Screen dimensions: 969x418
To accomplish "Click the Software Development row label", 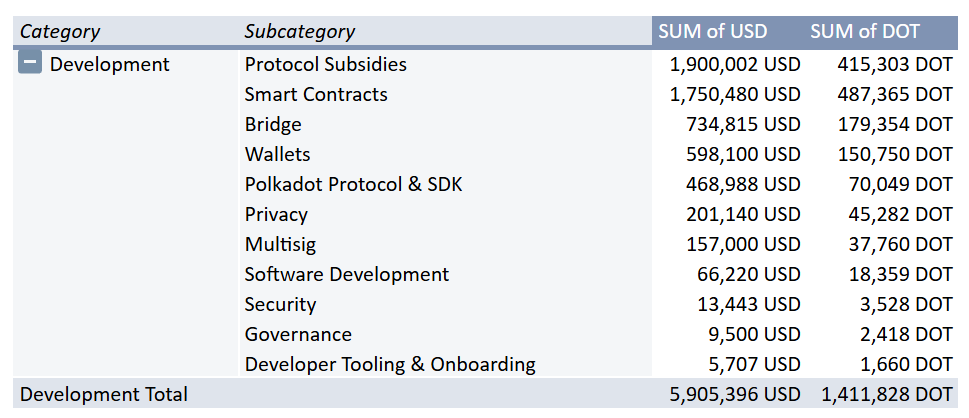I will pos(346,274).
